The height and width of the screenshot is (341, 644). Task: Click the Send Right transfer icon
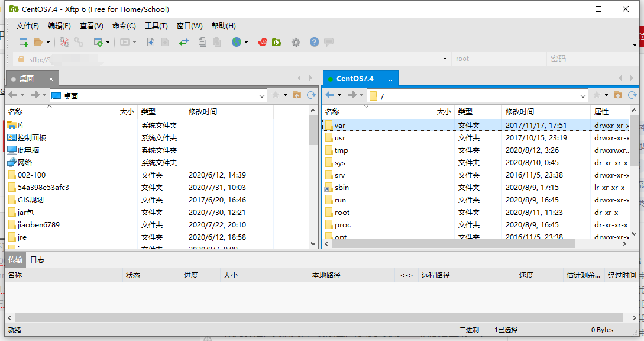click(165, 42)
